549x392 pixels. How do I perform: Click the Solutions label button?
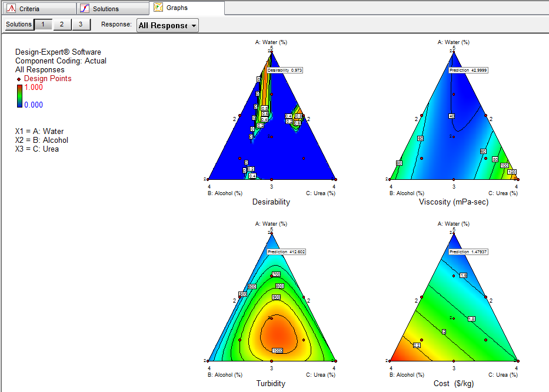tap(19, 24)
